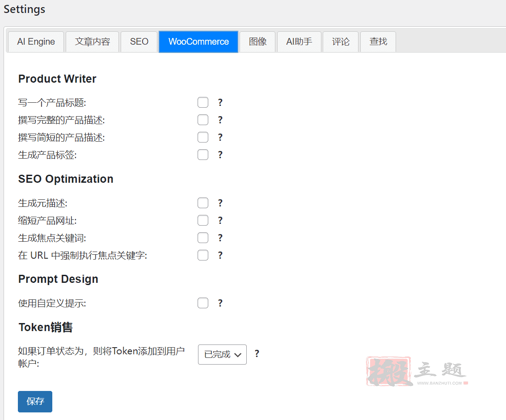Click help icon beside 已完成 dropdown
Image resolution: width=506 pixels, height=420 pixels.
257,354
